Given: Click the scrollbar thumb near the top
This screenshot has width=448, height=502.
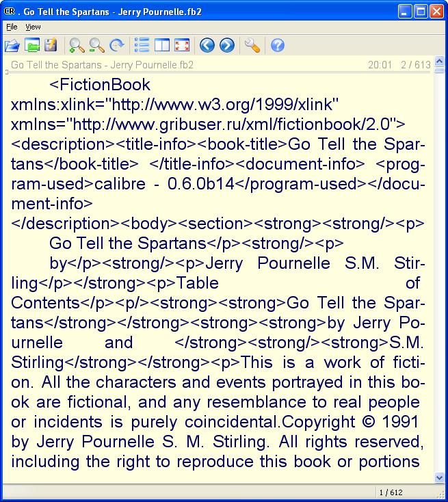Looking at the screenshot, I should pyautogui.click(x=439, y=70).
